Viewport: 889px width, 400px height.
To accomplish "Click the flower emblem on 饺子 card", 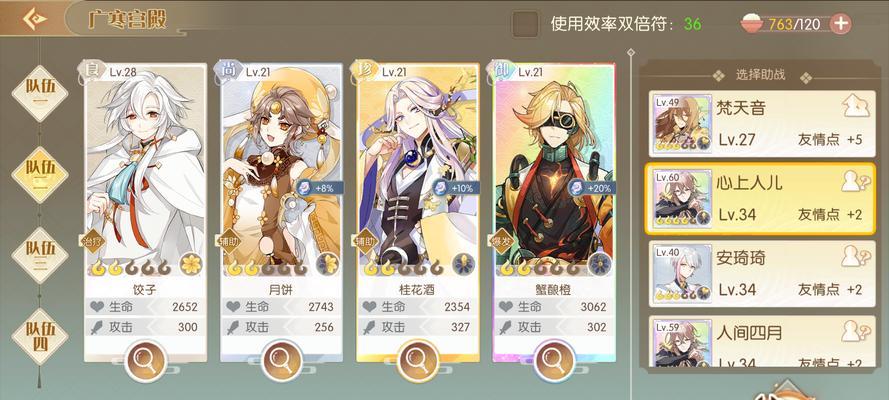I will 191,264.
